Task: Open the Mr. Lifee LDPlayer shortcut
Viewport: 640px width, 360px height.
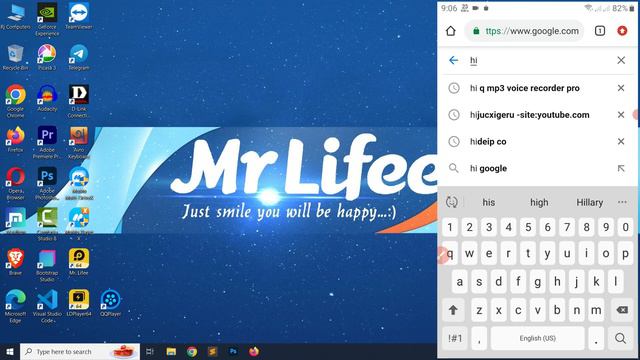Action: tap(79, 262)
